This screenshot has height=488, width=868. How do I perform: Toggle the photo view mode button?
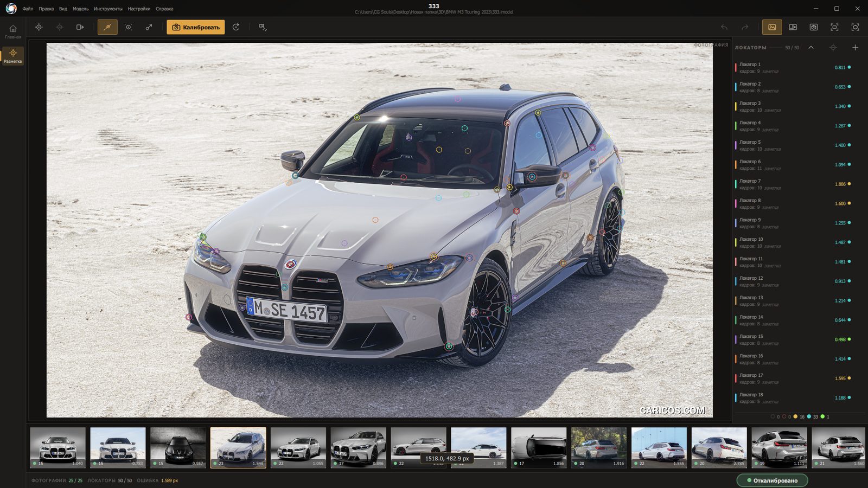tap(772, 27)
